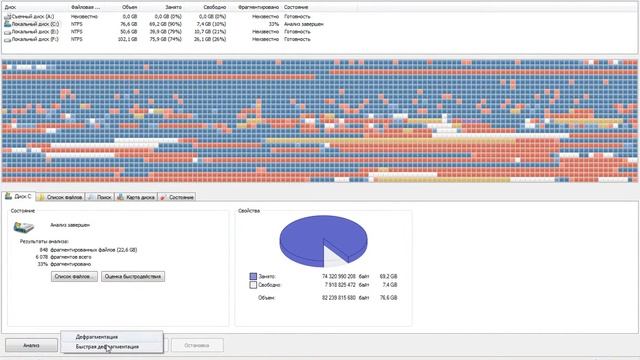This screenshot has height=360, width=640.
Task: Open the 'Поиск' tab
Action: click(x=100, y=197)
